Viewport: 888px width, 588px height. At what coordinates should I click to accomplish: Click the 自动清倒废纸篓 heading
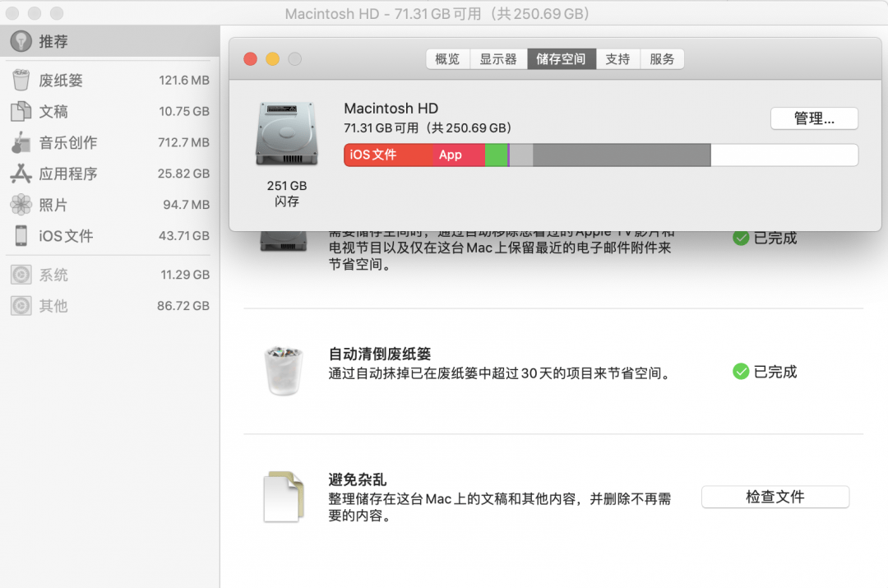(x=379, y=354)
